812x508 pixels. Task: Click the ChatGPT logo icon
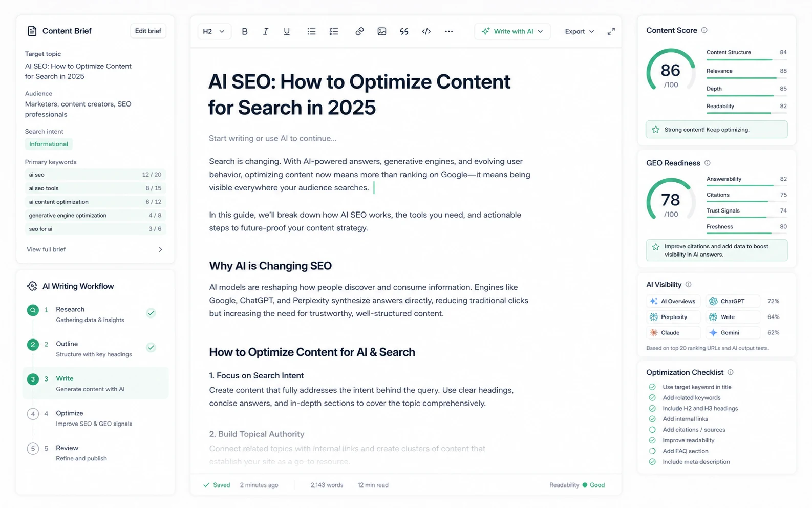point(713,301)
